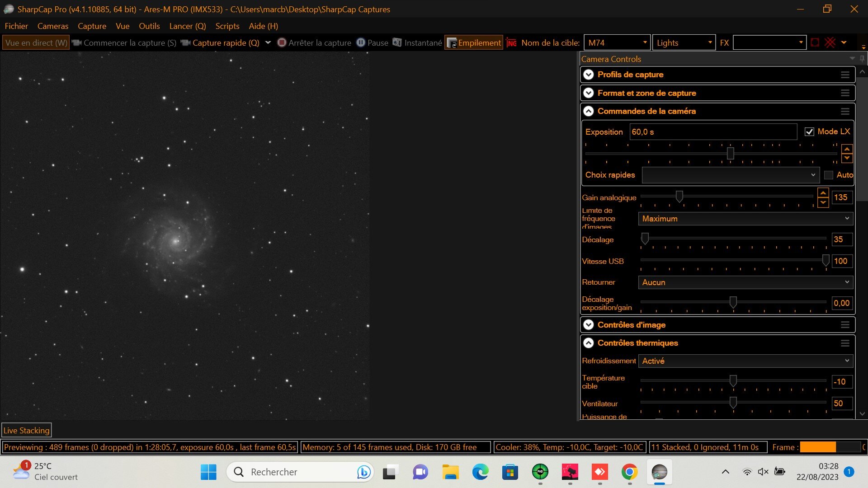Click the Instantané snapshot camera icon
This screenshot has width=868, height=488.
pyautogui.click(x=397, y=42)
